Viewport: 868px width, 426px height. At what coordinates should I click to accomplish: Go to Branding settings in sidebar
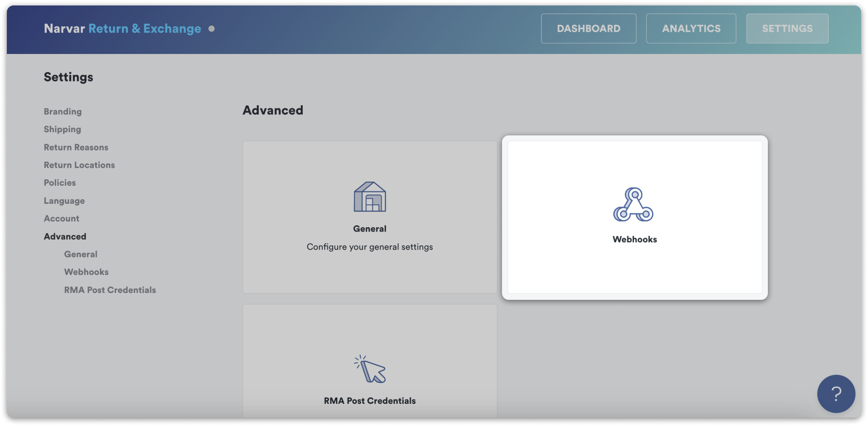click(x=63, y=111)
